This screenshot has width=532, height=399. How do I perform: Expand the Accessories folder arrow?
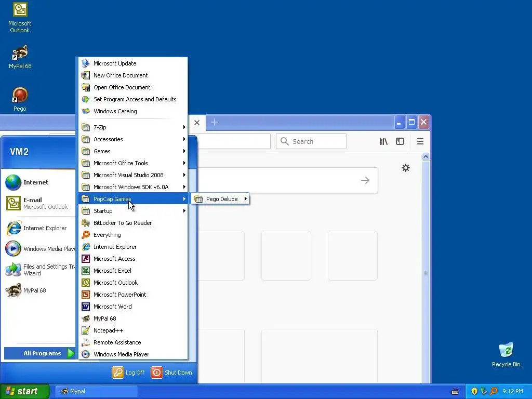tap(184, 139)
